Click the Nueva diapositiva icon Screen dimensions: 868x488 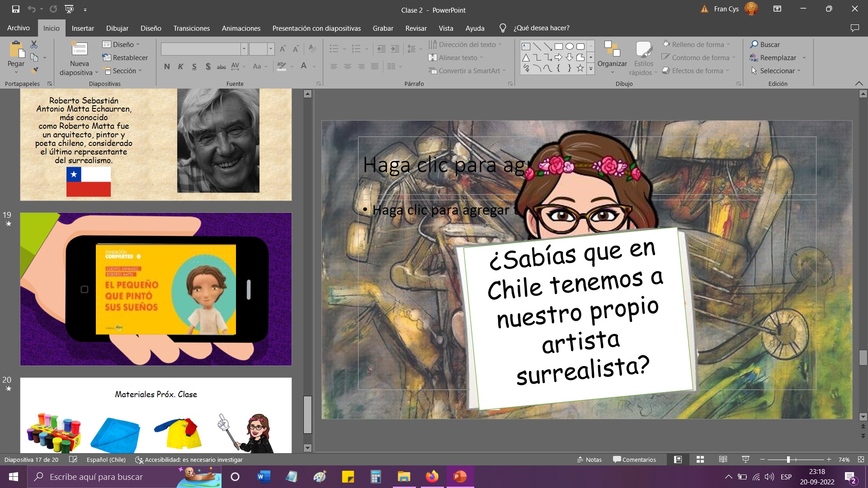point(79,51)
